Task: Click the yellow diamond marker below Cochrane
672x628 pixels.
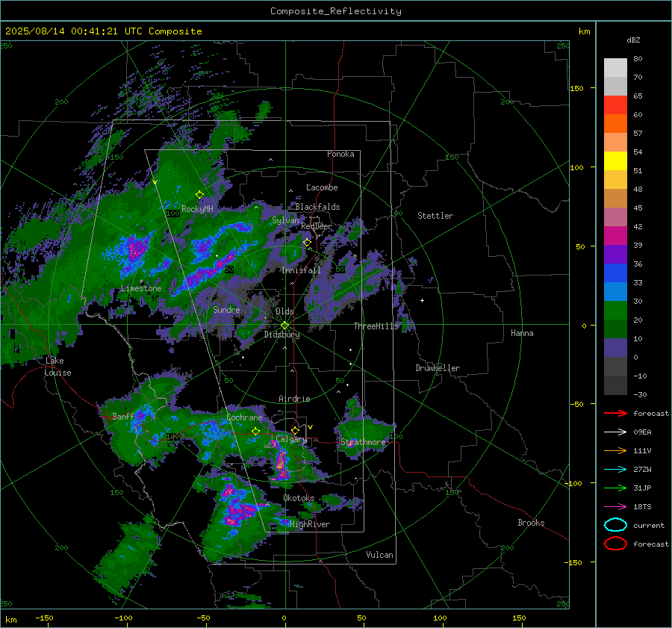Action: click(x=255, y=432)
